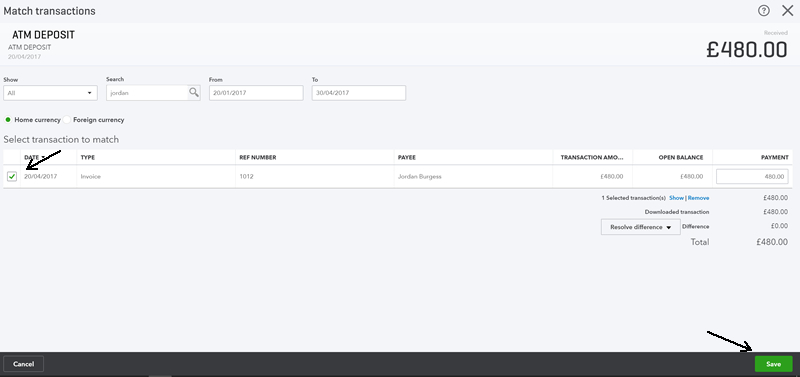The image size is (800, 377).
Task: Select the Home currency radio button
Action: pos(8,120)
